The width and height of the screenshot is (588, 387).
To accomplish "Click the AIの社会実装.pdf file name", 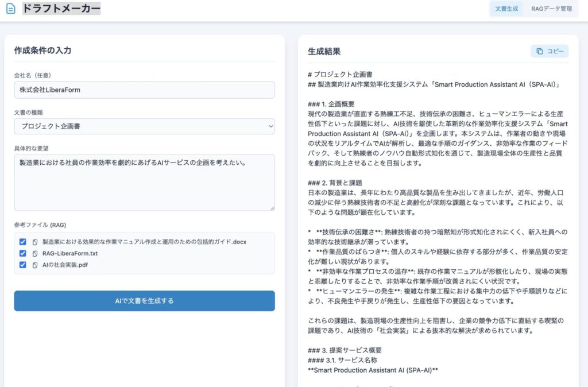I will 65,265.
